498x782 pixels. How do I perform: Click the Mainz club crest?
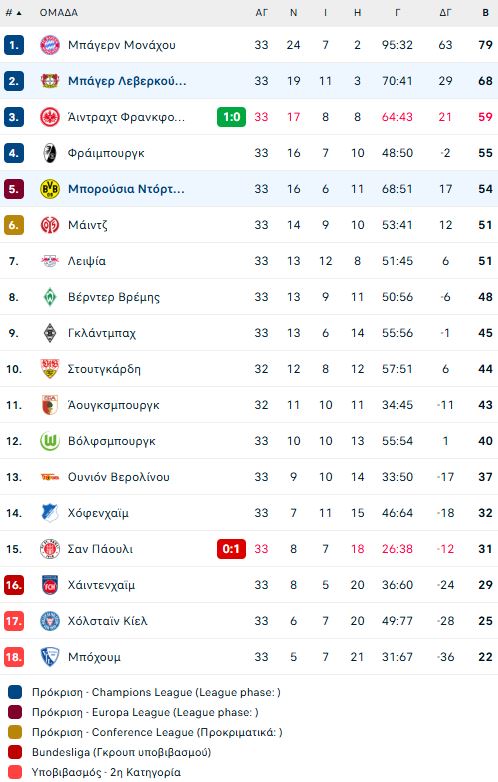[x=50, y=225]
